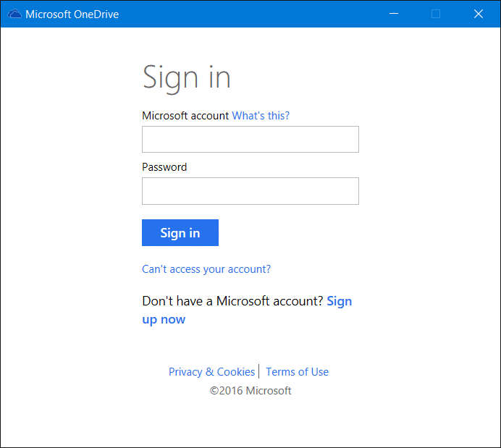Screen dimensions: 501x448
Task: Click the disabled maximize button
Action: point(436,14)
